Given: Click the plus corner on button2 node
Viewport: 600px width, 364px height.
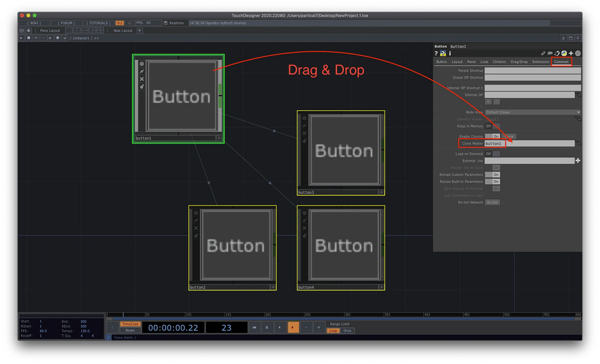Looking at the screenshot, I should [x=273, y=287].
